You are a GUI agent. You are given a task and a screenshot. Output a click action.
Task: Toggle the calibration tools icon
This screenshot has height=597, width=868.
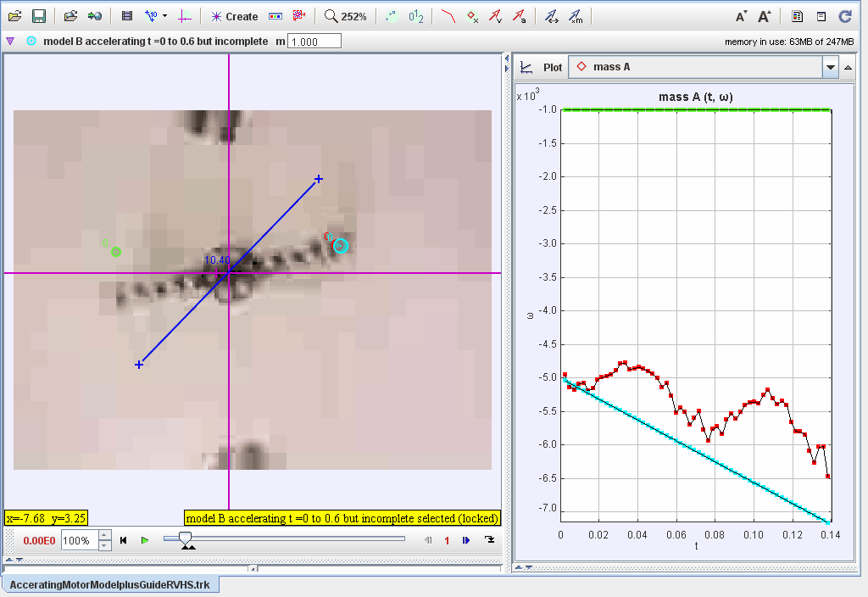[151, 16]
